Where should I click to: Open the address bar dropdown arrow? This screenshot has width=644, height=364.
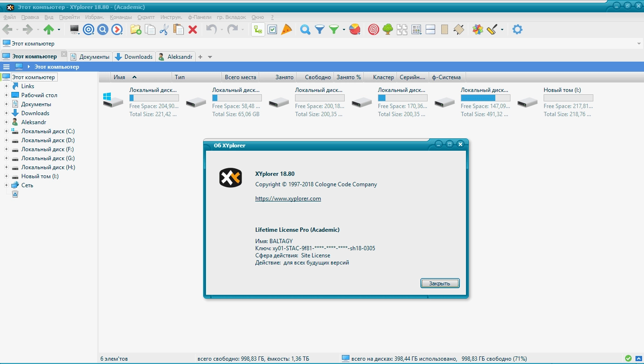pos(639,44)
